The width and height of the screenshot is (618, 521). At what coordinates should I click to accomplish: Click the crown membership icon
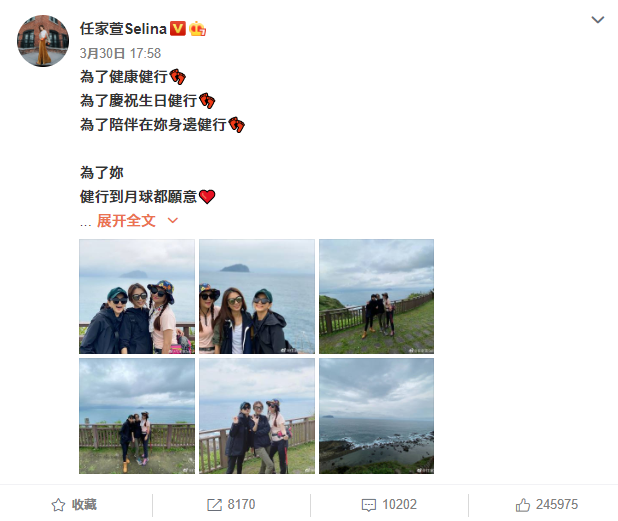[x=197, y=29]
